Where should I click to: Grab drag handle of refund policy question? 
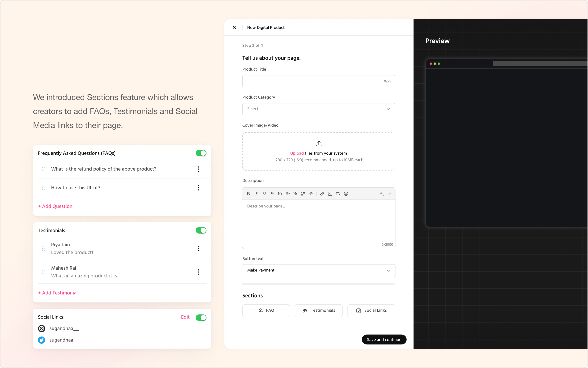click(x=44, y=169)
